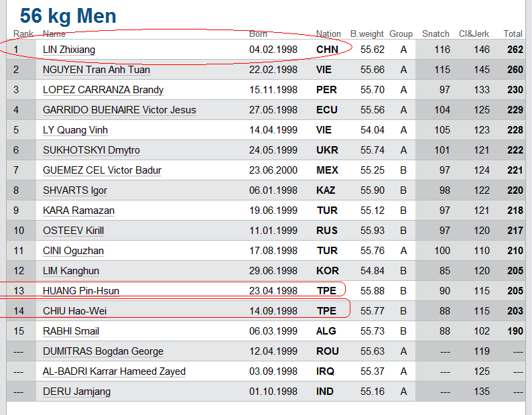The height and width of the screenshot is (415, 532).
Task: Select AL-BADRI Karrar Hameed Zayed link
Action: 114,371
